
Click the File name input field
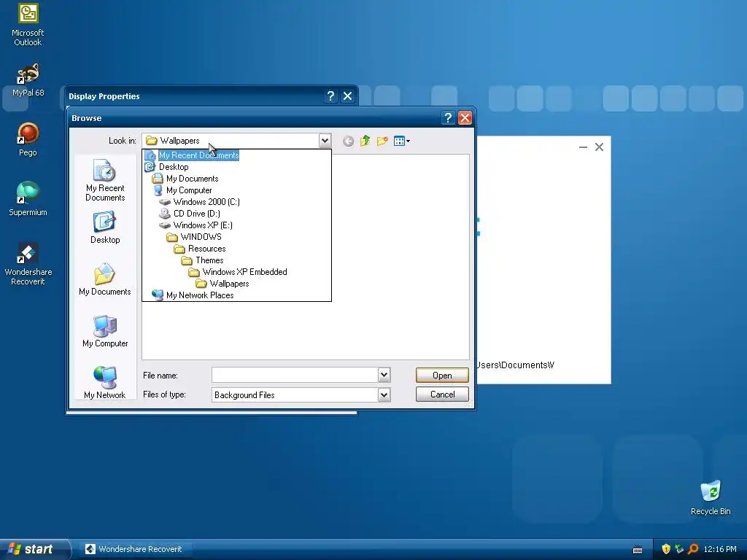point(295,376)
